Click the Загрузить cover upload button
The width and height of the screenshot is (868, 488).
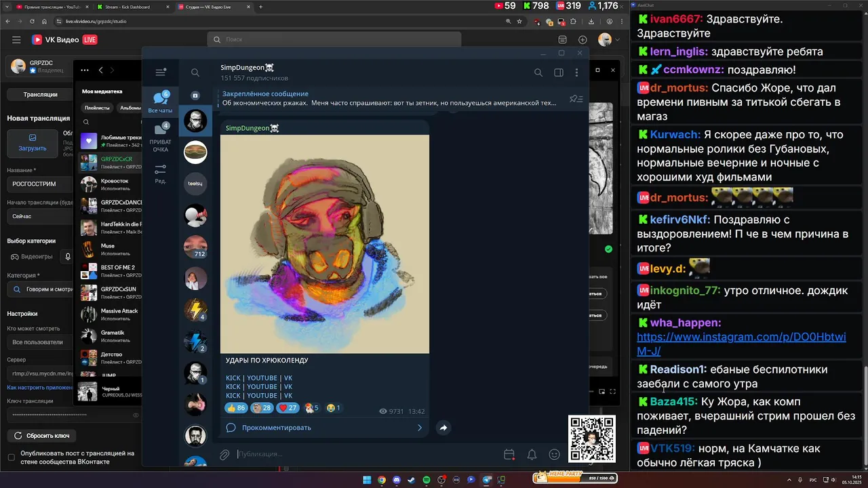(x=32, y=143)
